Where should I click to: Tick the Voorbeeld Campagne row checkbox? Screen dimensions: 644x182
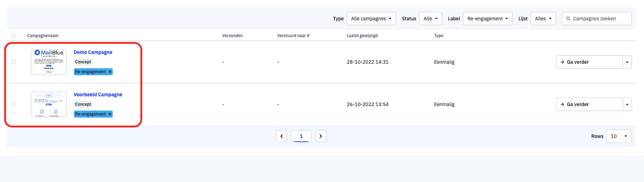(13, 104)
